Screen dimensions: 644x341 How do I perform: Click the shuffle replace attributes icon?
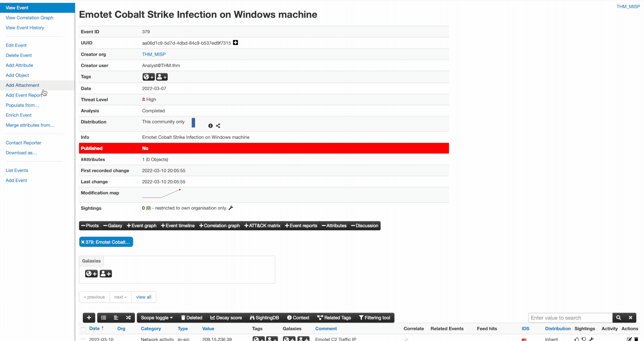coord(128,318)
